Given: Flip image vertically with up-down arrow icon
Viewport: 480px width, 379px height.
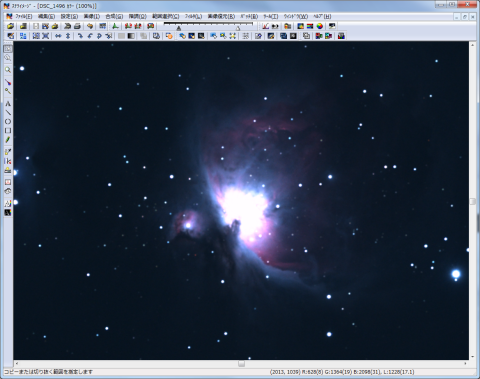Looking at the screenshot, I should pyautogui.click(x=68, y=36).
